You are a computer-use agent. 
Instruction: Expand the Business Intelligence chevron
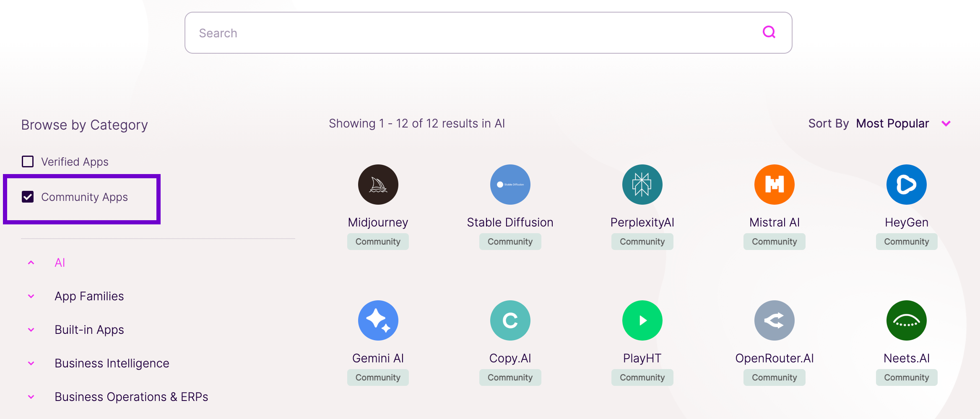pyautogui.click(x=31, y=363)
